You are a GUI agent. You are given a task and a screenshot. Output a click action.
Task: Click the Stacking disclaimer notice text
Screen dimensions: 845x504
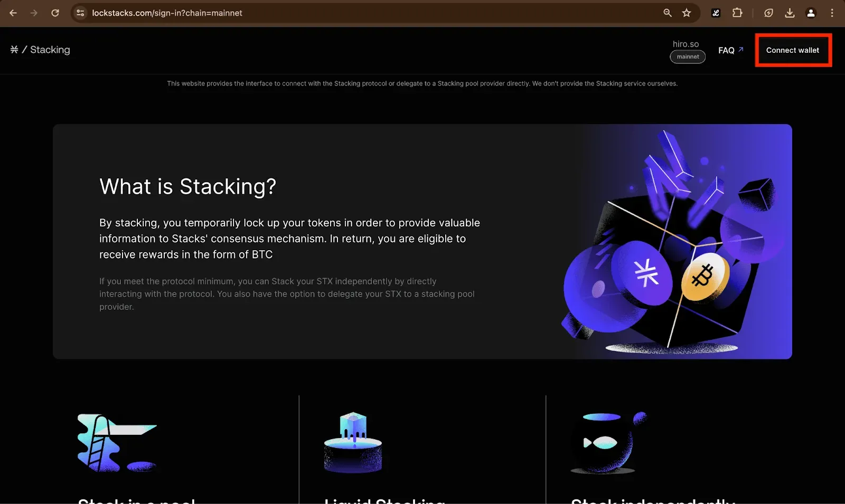tap(422, 83)
